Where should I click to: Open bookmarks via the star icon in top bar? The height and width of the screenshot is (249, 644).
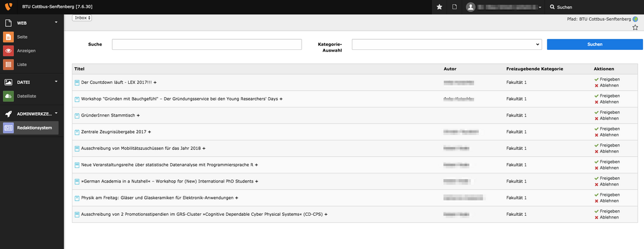(x=440, y=7)
